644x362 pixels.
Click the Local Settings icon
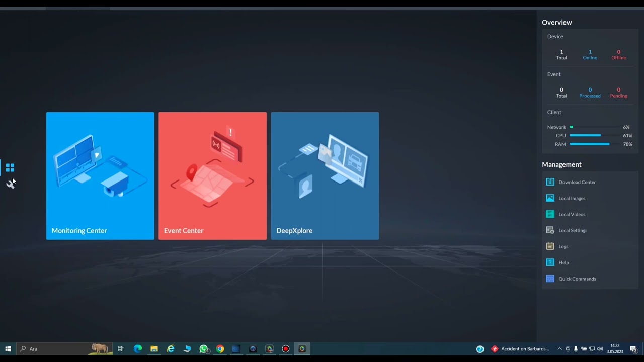click(550, 230)
